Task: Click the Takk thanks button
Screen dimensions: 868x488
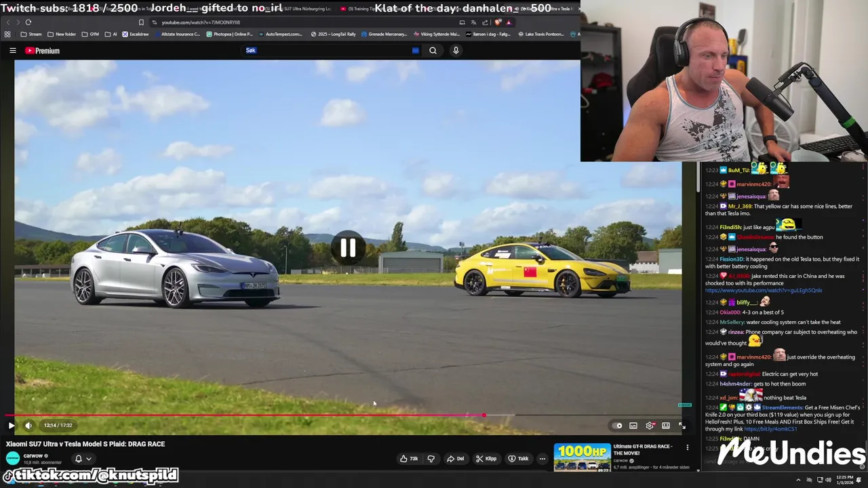Action: click(518, 459)
